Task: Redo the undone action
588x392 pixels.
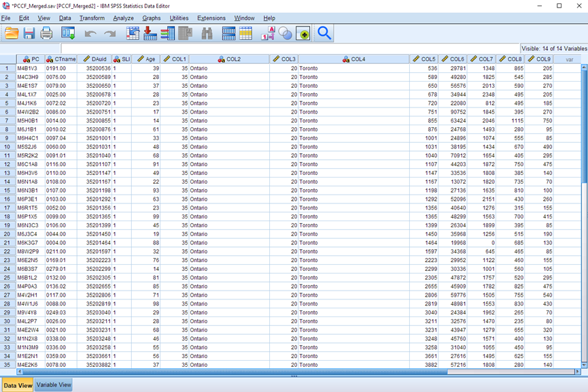Action: pos(107,33)
